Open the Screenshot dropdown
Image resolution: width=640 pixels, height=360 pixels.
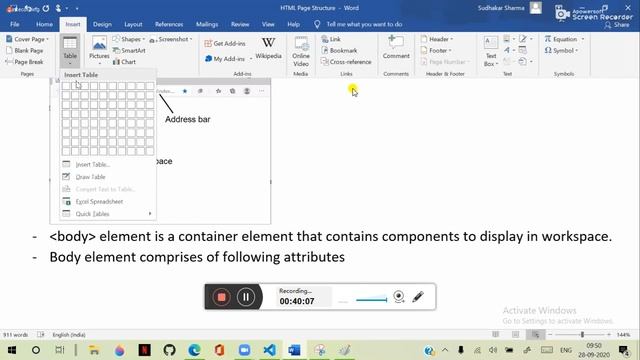(171, 39)
